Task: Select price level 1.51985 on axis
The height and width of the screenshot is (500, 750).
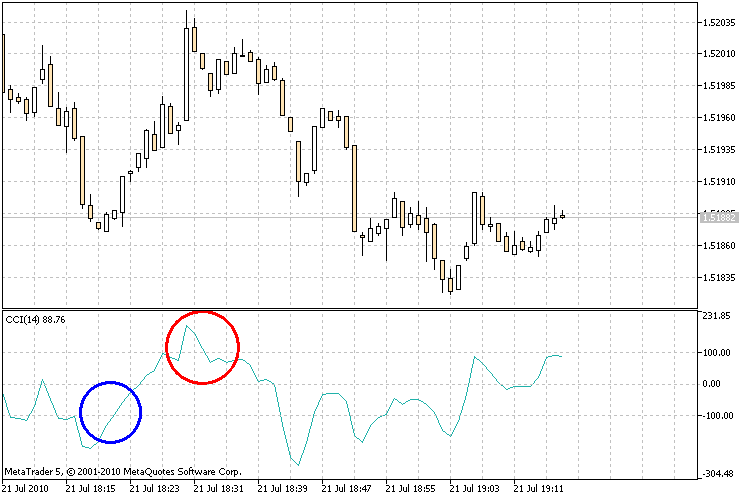Action: (719, 86)
